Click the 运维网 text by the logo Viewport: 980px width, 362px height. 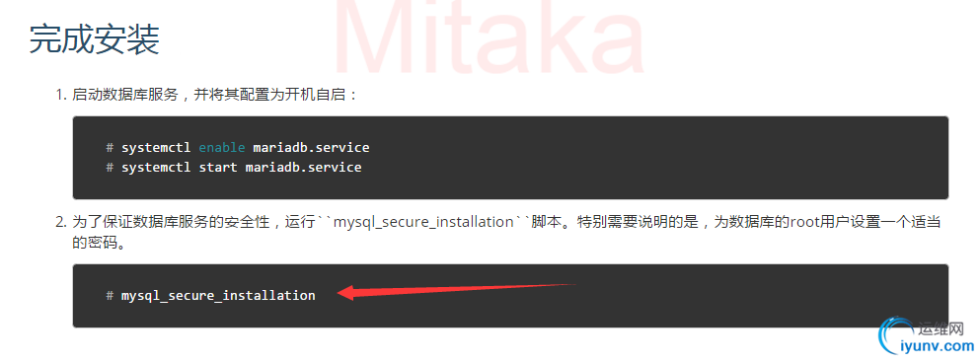(941, 328)
